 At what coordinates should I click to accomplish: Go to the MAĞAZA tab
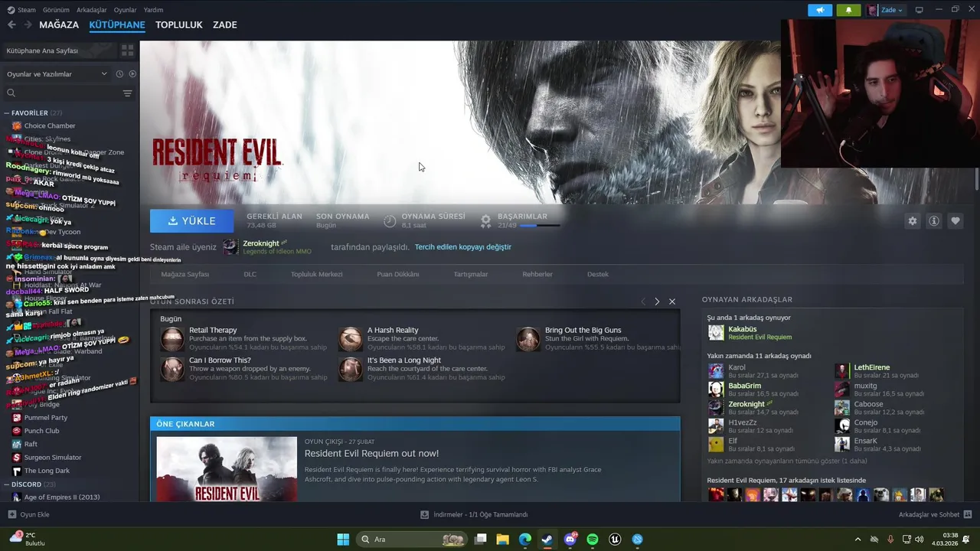click(x=59, y=24)
